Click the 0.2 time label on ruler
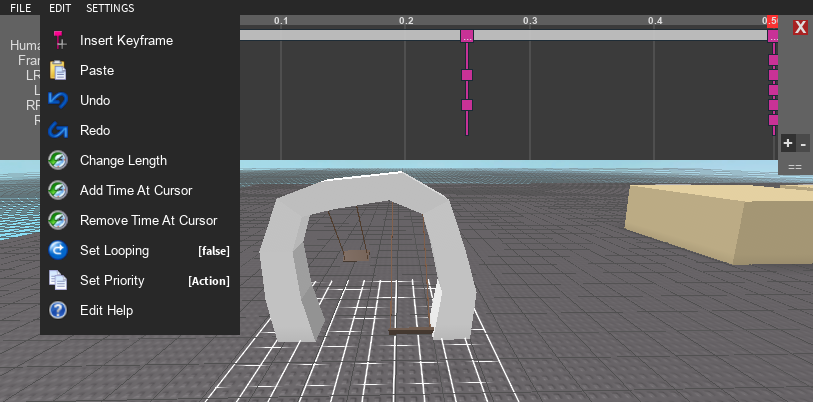This screenshot has width=813, height=402. (x=406, y=21)
